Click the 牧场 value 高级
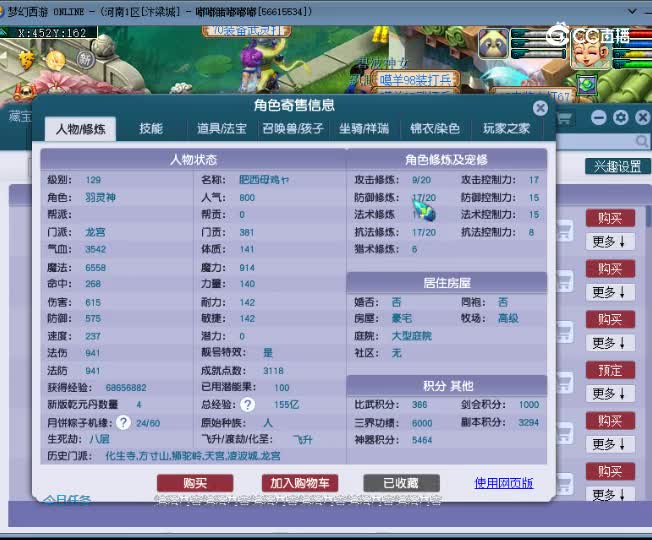Image resolution: width=652 pixels, height=540 pixels. click(x=509, y=318)
